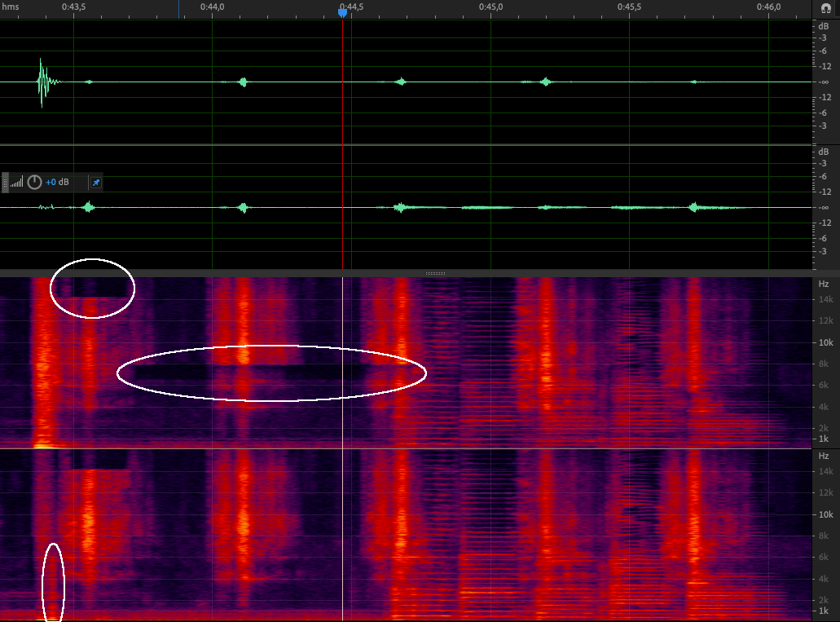The height and width of the screenshot is (622, 840).
Task: Click the amplitude adjustment knob in the HUD
Action: point(34,183)
